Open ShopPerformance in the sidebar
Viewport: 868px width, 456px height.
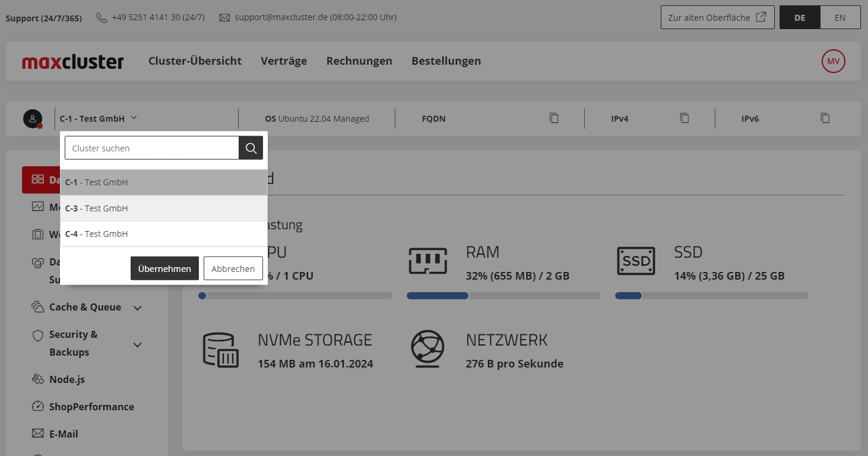(91, 407)
